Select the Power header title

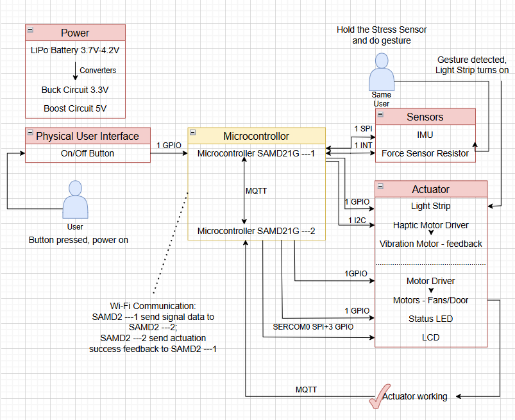point(75,33)
